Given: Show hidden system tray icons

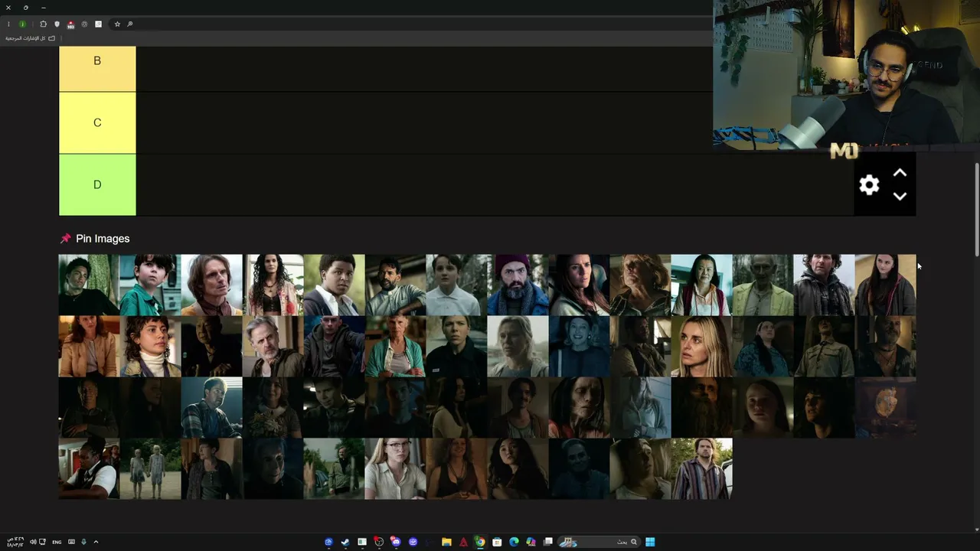Looking at the screenshot, I should coord(96,542).
